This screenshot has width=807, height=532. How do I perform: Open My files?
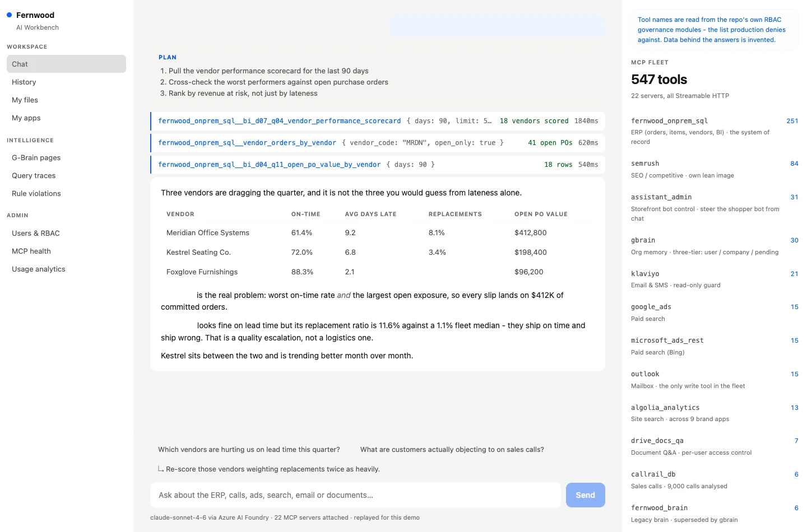(66, 100)
